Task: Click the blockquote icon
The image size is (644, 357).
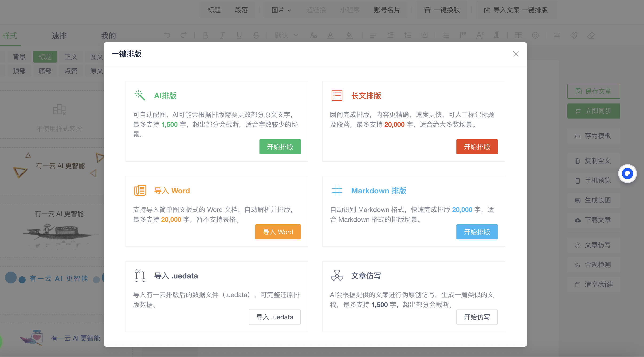Action: pyautogui.click(x=463, y=35)
